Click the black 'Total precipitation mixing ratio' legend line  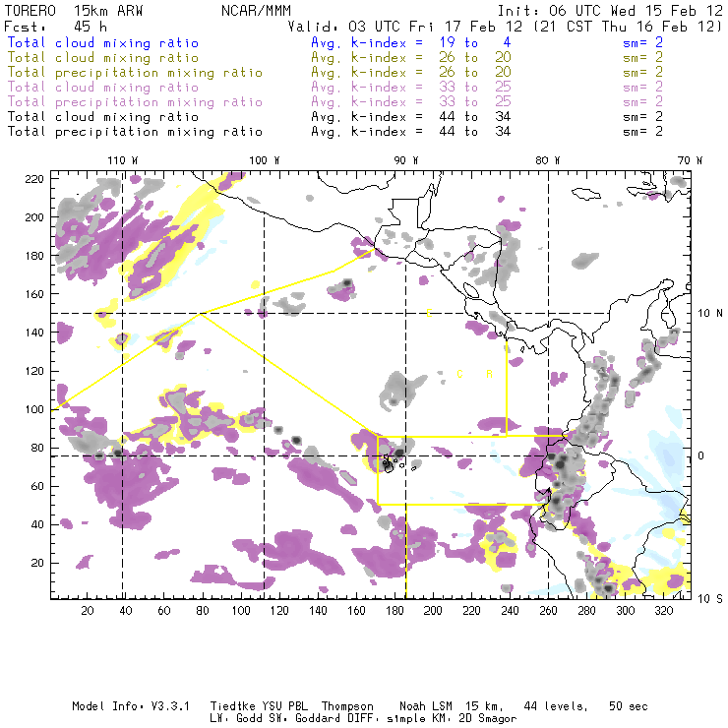(135, 133)
